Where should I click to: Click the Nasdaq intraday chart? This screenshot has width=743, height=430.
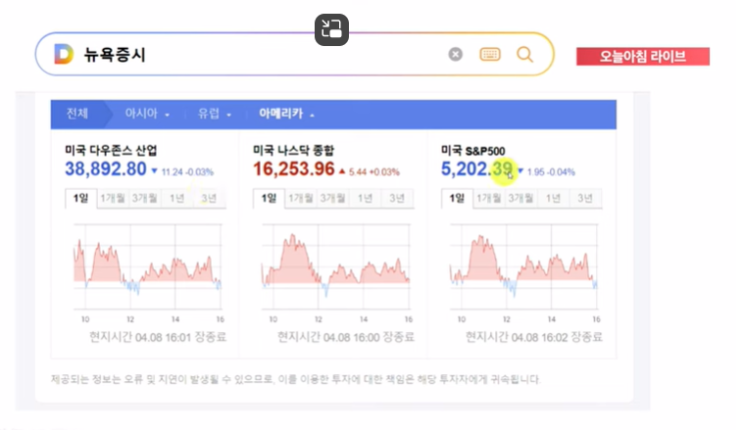[335, 266]
